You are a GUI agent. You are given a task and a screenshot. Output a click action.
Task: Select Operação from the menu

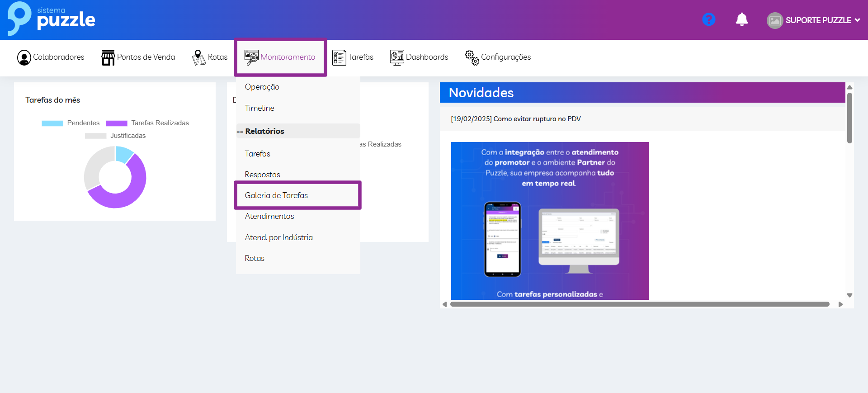point(262,87)
